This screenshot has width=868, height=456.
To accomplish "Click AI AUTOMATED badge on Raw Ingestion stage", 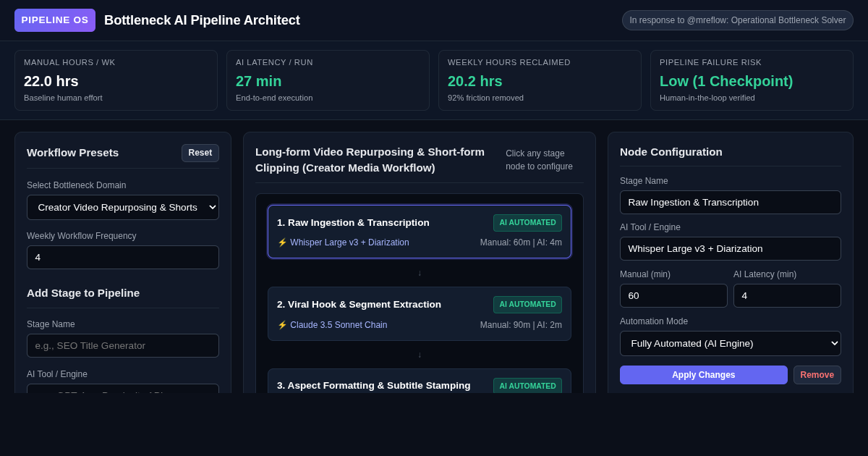I will tap(527, 223).
